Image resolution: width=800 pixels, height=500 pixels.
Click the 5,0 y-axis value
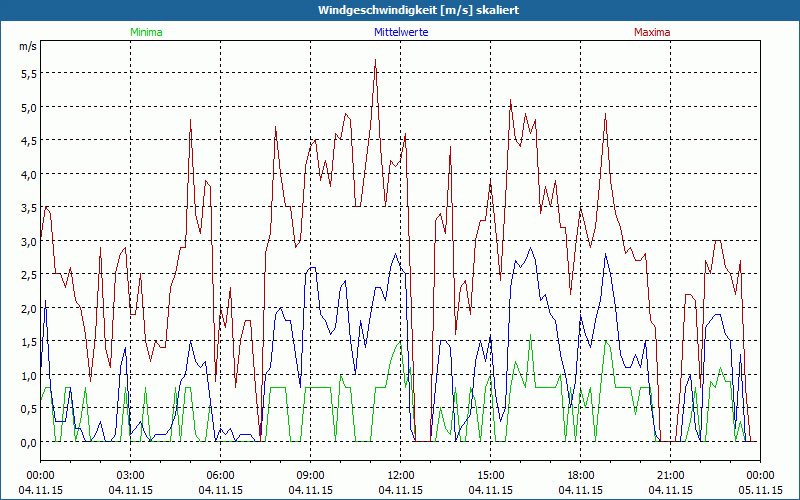29,107
